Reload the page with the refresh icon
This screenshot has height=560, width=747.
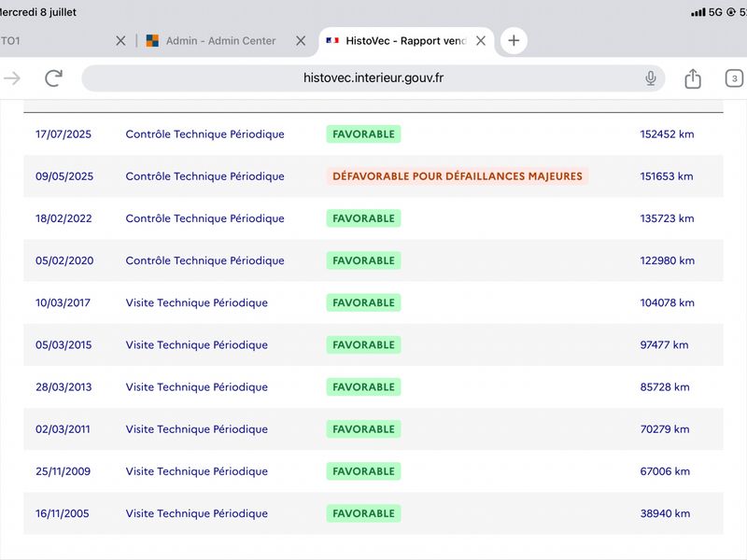click(x=54, y=78)
